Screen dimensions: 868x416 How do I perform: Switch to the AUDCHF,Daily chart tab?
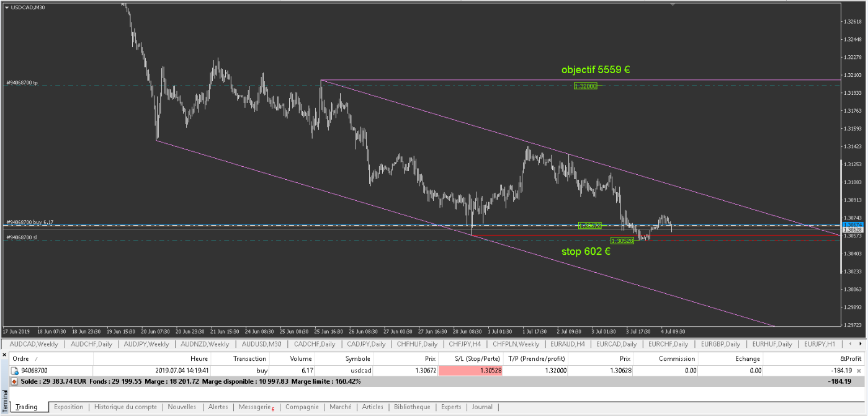click(x=92, y=343)
